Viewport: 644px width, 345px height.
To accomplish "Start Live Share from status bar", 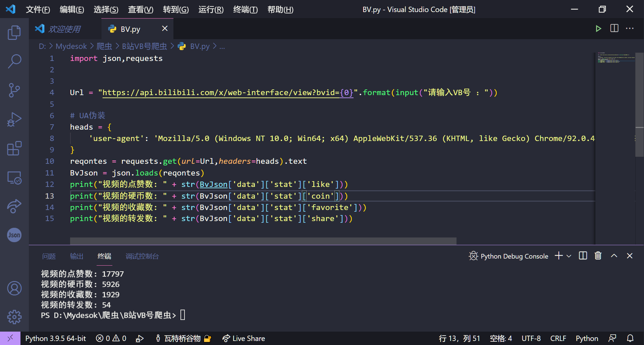I will coord(244,339).
